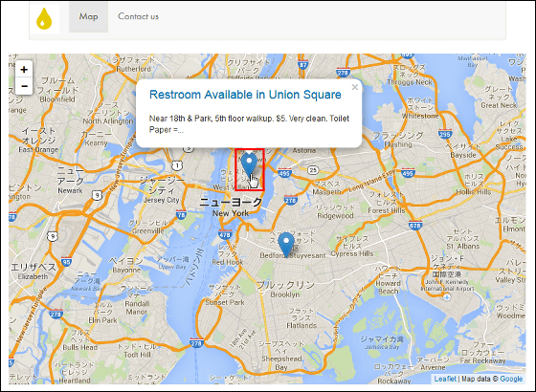Zoom in with the plus button

tap(24, 70)
